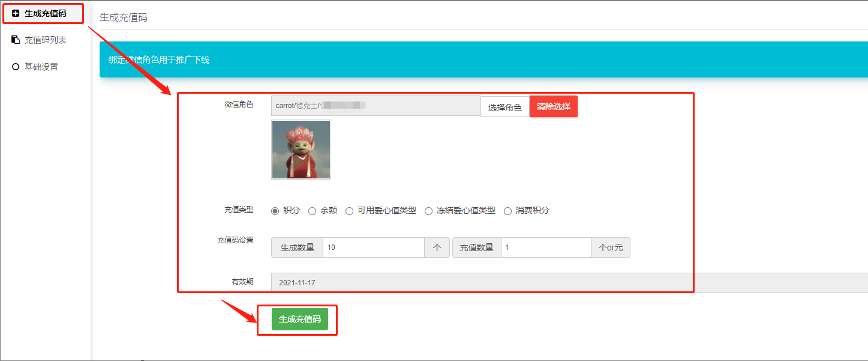Focus the 充值数量 input showing 1
868x361 pixels.
click(x=546, y=247)
